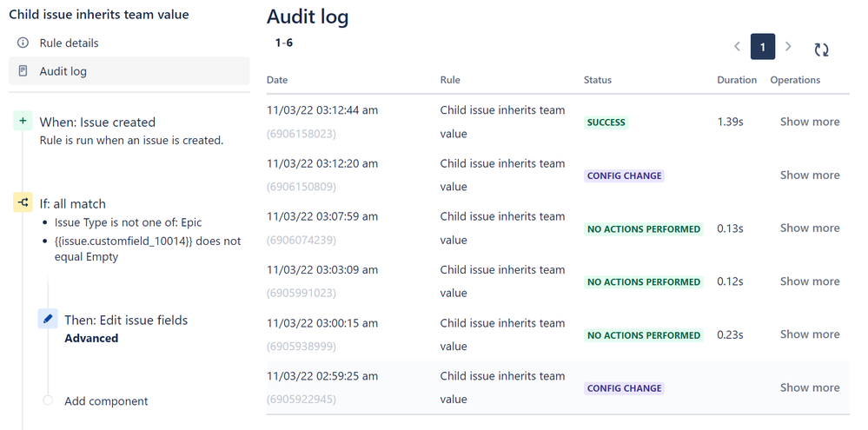Image resolution: width=868 pixels, height=430 pixels.
Task: Click the Rule details info icon
Action: click(x=23, y=43)
